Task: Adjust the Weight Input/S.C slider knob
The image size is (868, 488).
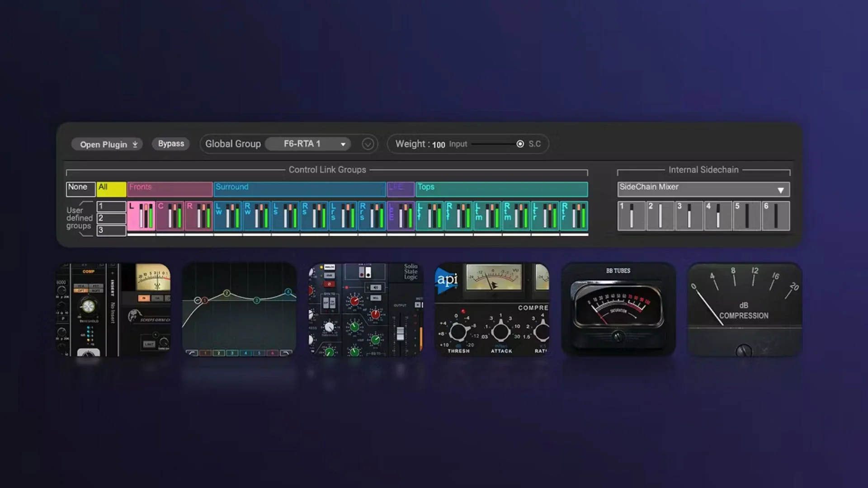Action: 520,144
